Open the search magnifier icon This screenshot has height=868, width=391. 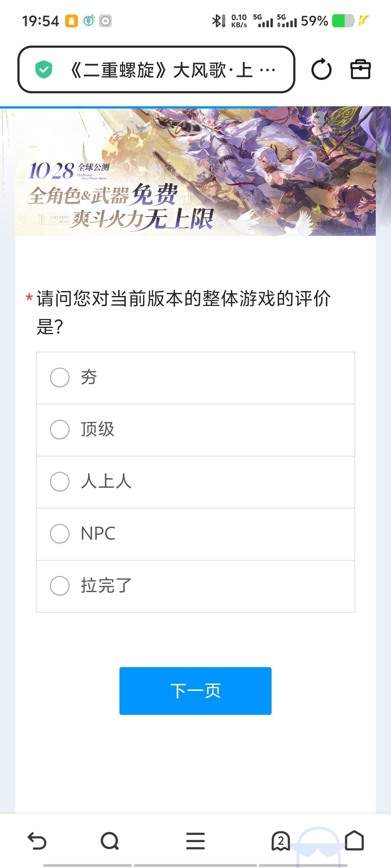pos(110,841)
